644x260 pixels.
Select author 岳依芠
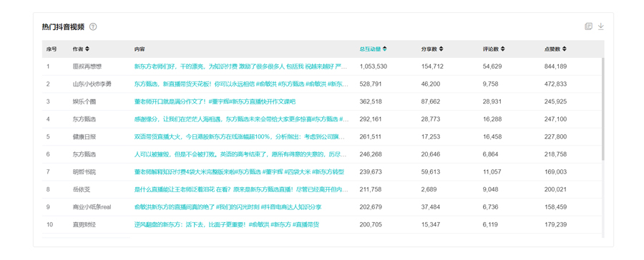tap(82, 190)
